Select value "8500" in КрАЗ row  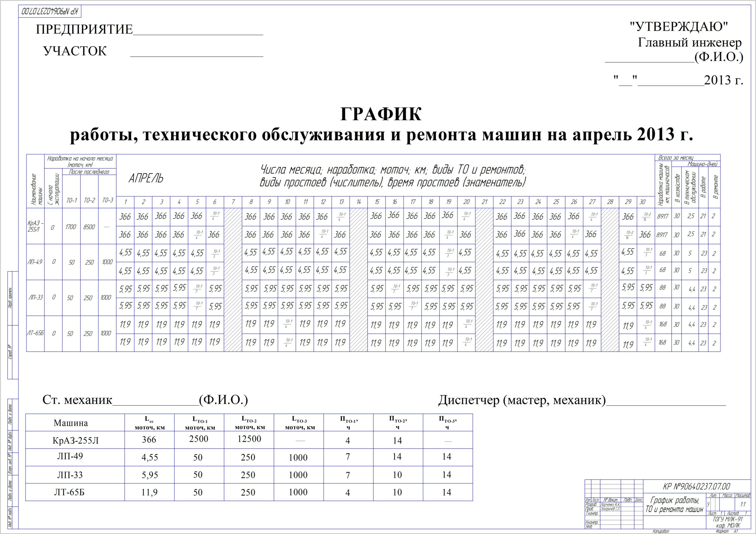[89, 227]
